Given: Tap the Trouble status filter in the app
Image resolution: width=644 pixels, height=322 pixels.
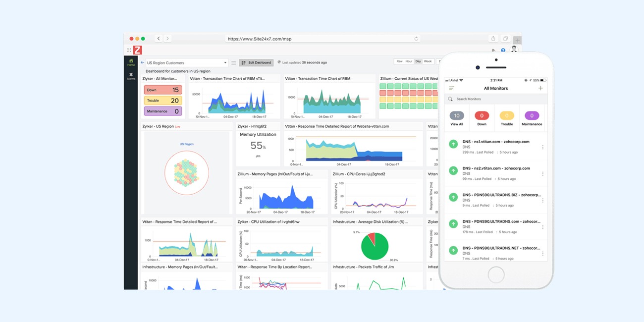Looking at the screenshot, I should click(507, 119).
